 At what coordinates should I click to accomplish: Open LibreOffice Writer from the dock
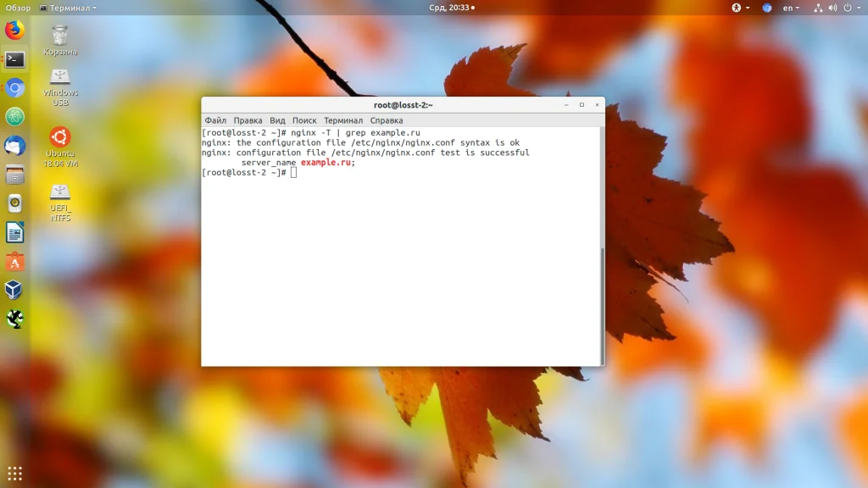(15, 232)
